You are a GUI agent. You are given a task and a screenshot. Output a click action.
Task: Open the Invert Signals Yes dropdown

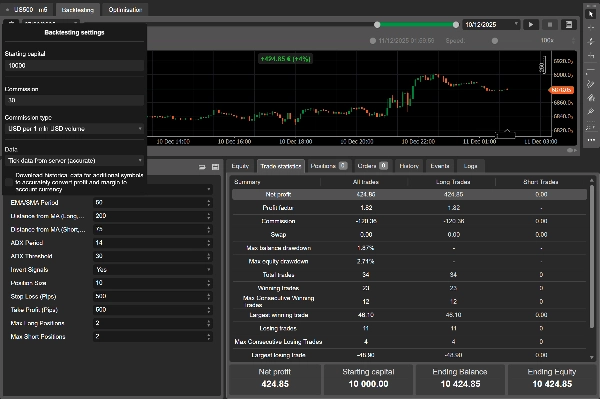click(153, 270)
